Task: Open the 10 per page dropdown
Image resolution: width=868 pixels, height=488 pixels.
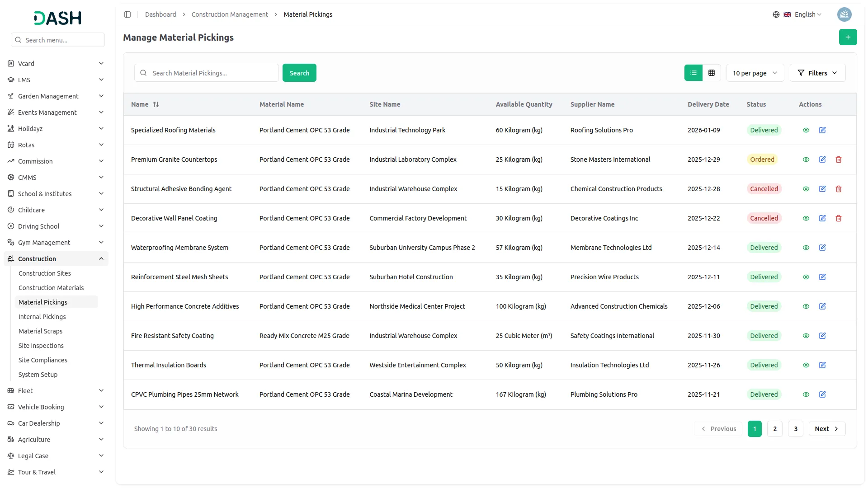Action: click(755, 73)
